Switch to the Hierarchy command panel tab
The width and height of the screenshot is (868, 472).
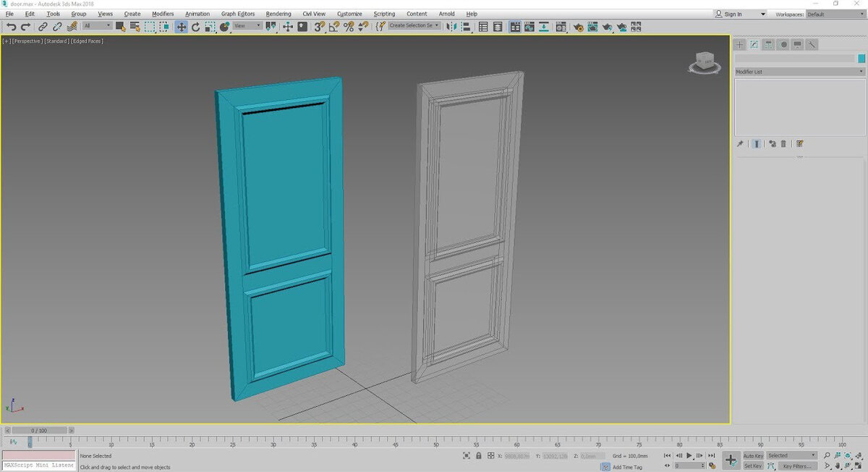(x=769, y=44)
